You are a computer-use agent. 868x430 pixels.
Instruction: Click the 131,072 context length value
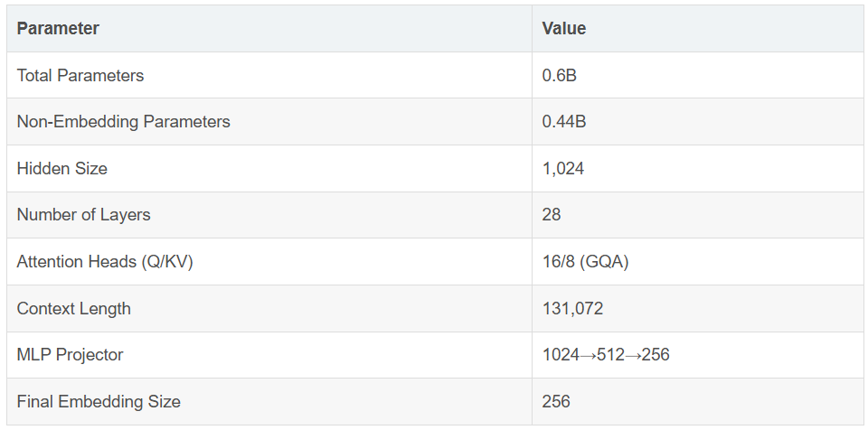(572, 308)
